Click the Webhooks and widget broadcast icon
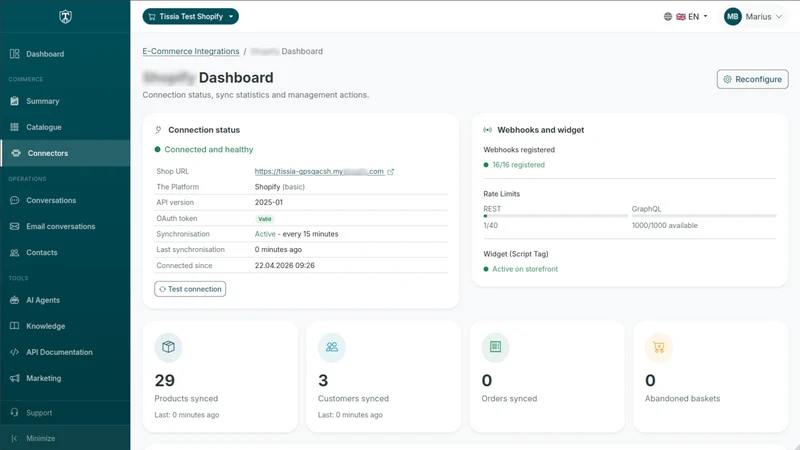 [487, 130]
